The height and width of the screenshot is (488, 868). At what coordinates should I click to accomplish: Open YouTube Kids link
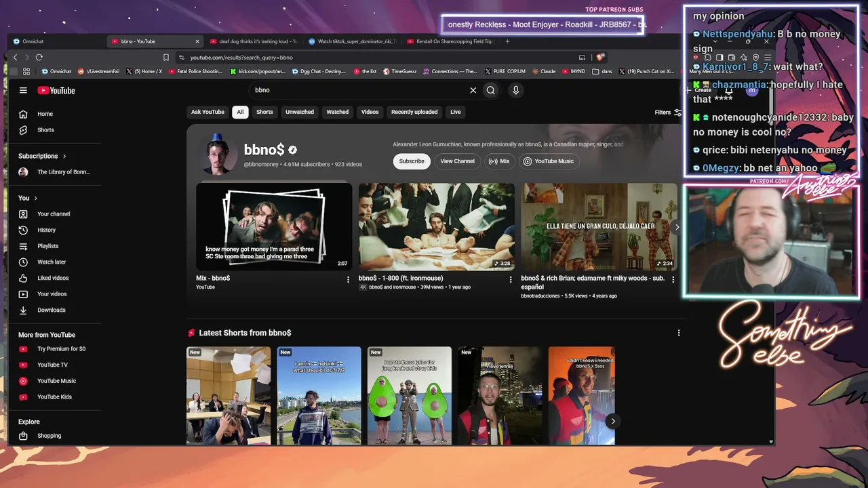point(54,397)
